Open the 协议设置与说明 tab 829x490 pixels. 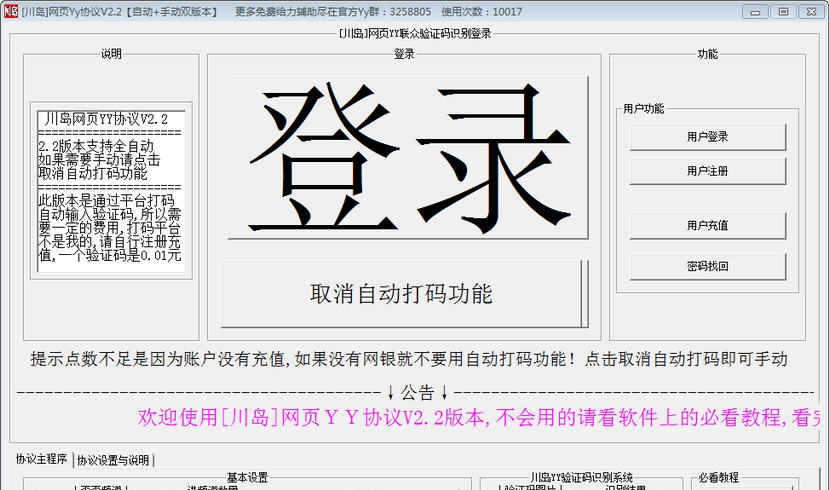click(x=113, y=460)
